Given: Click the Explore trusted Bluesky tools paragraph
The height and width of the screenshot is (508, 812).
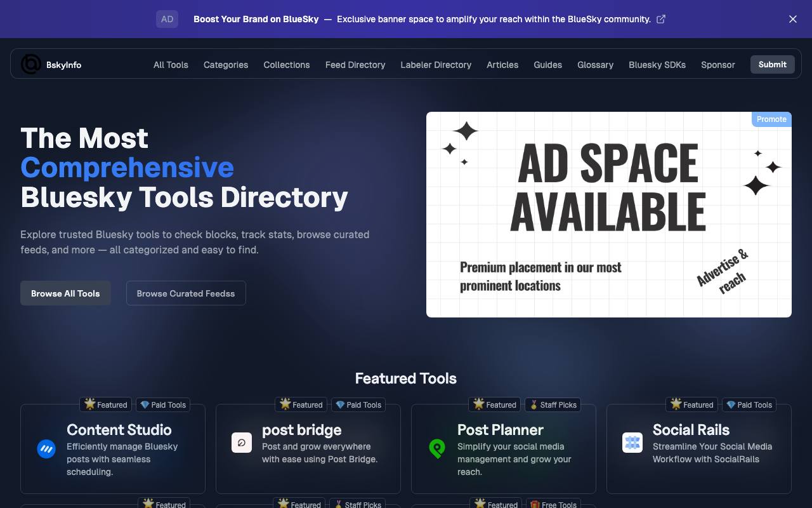Looking at the screenshot, I should pyautogui.click(x=195, y=242).
